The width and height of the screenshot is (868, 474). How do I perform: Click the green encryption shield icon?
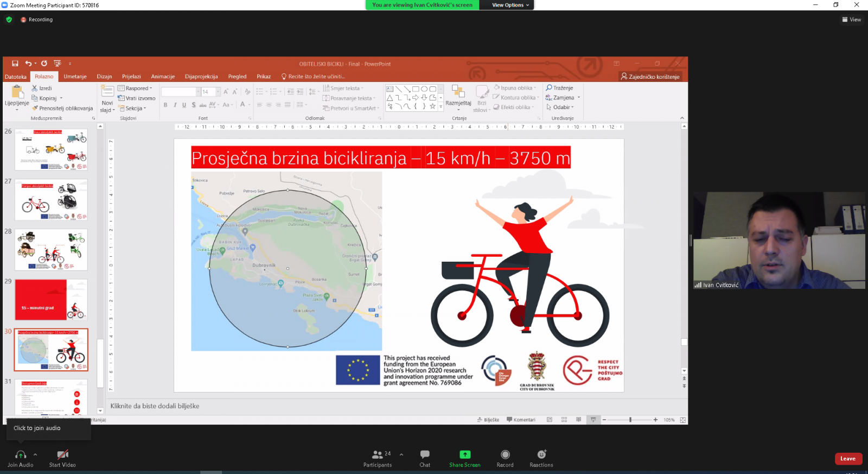9,20
